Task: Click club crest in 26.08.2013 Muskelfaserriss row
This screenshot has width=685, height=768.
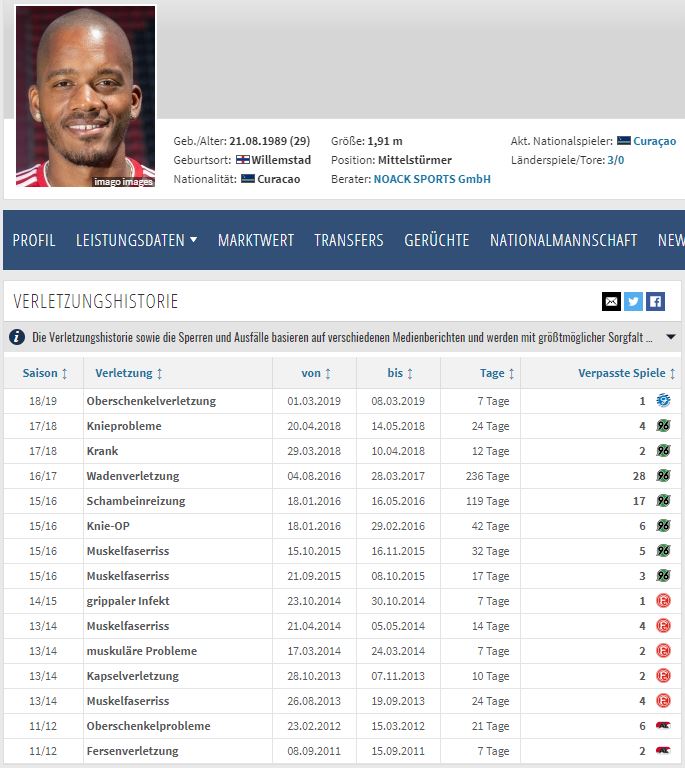Action: tap(663, 700)
